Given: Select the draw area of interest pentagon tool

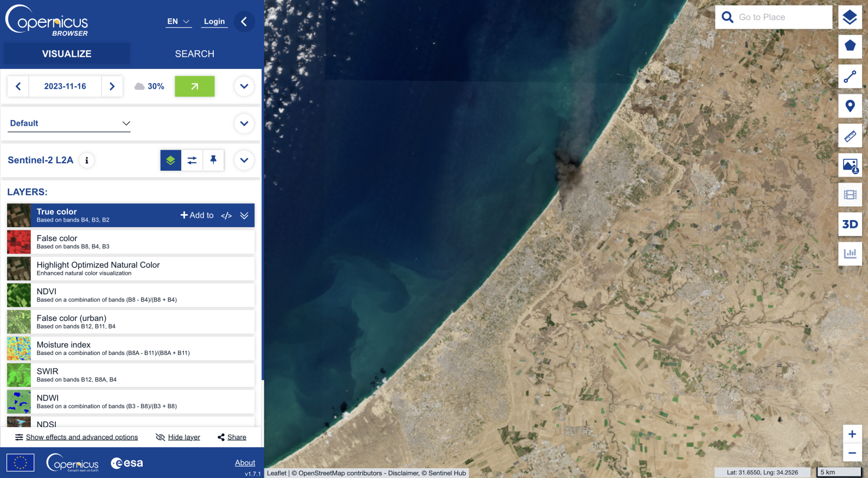Looking at the screenshot, I should (x=850, y=46).
